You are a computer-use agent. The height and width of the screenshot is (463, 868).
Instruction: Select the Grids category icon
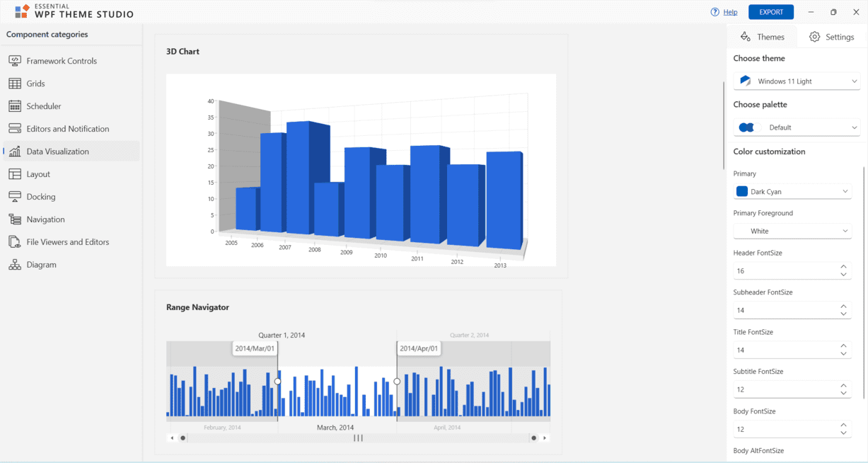click(15, 84)
